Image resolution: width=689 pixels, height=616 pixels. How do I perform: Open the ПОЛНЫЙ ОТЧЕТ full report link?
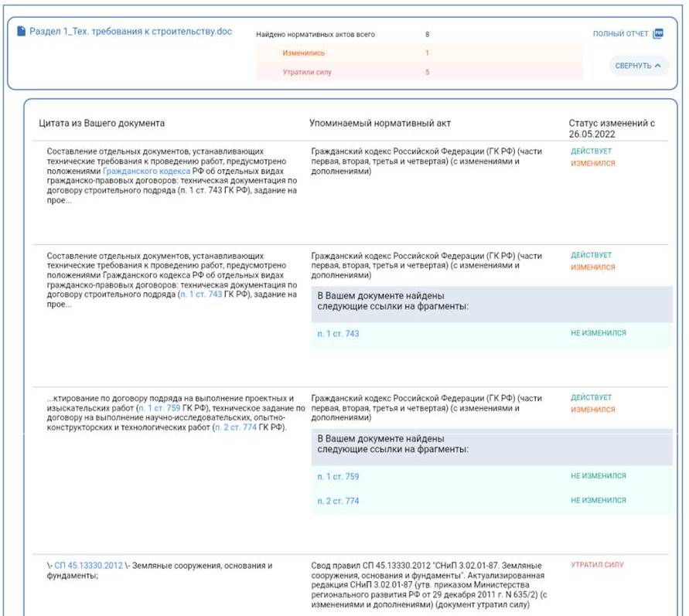point(620,34)
